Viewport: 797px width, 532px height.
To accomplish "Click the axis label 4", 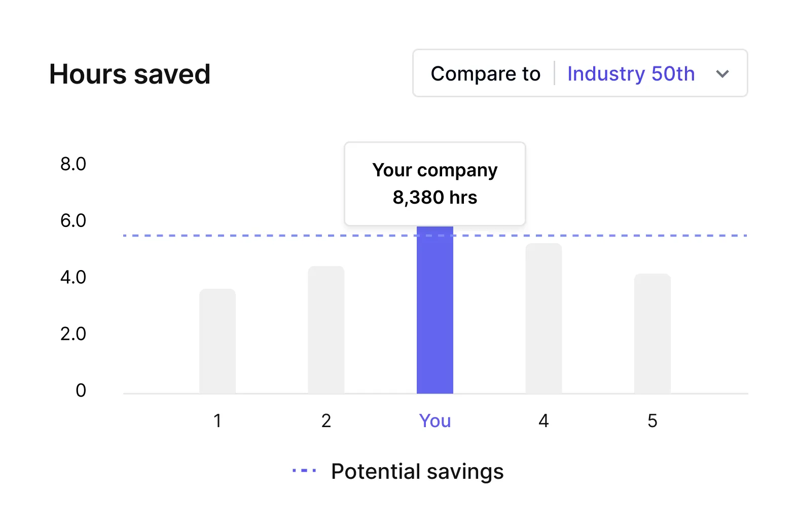I will tap(544, 421).
